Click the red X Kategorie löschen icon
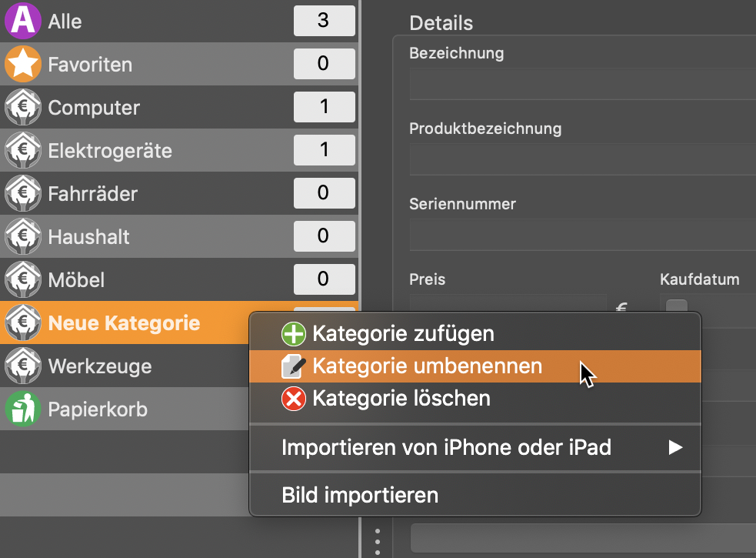Viewport: 756px width, 558px height. pyautogui.click(x=294, y=399)
